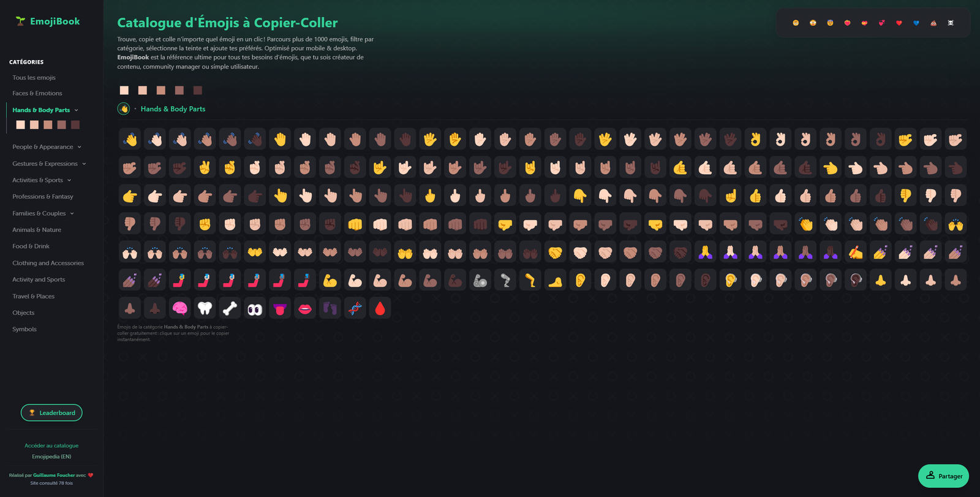Copy the pink brain emoji
Screen dimensions: 980x497
[x=180, y=308]
